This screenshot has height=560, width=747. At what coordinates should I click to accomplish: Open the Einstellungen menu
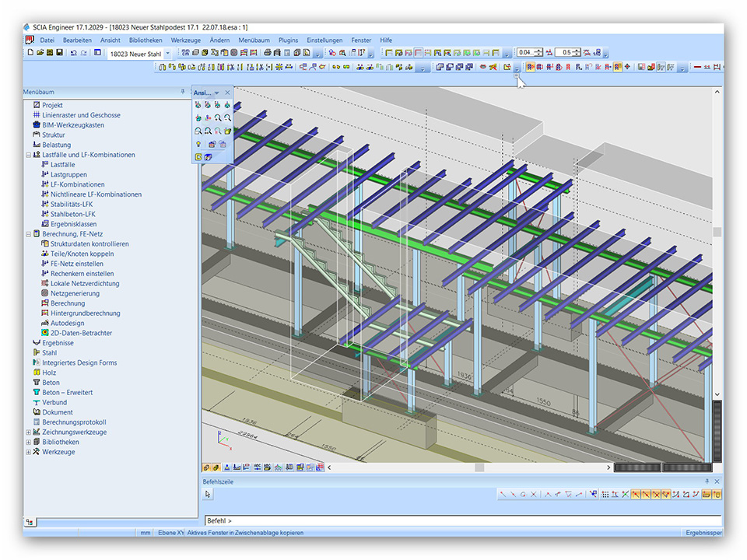pos(324,40)
